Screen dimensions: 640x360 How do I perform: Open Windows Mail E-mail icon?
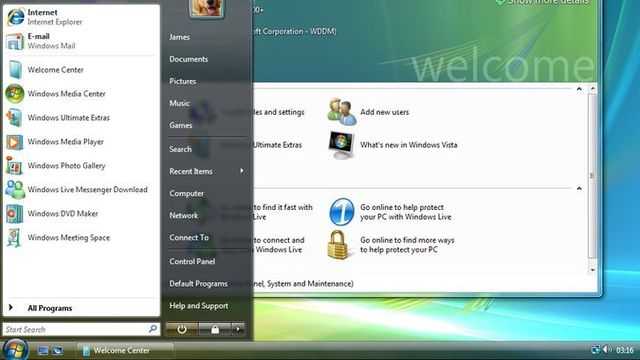point(15,41)
